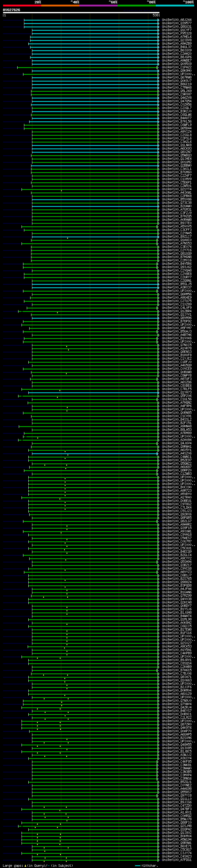
Task: Select the UniRef100_C2AH20 label
Action: tap(177, 54)
